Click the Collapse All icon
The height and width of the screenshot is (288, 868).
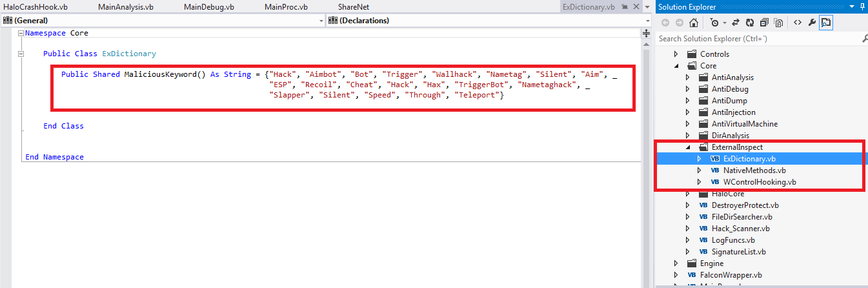pyautogui.click(x=765, y=23)
